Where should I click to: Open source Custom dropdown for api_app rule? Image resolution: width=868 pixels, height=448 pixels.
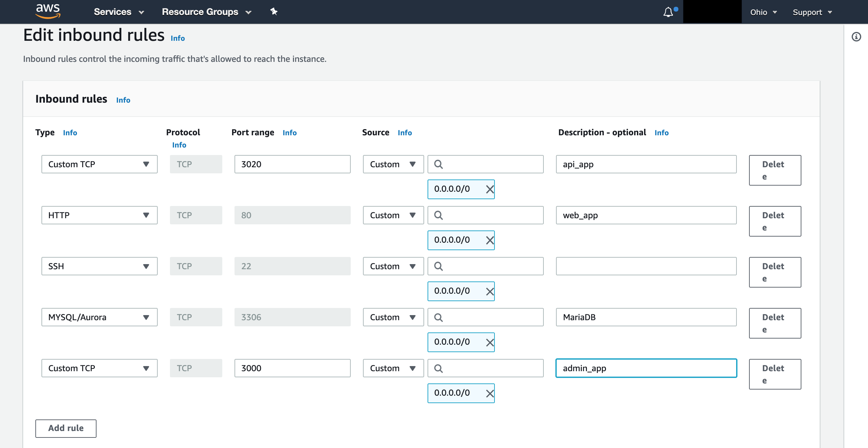pos(393,164)
